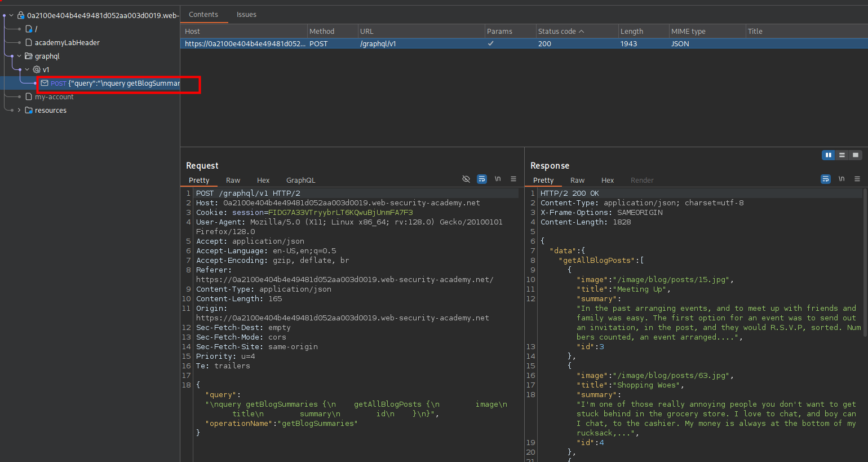The image size is (868, 462).
Task: Select the /graphql/v1 POST table row
Action: tap(378, 43)
